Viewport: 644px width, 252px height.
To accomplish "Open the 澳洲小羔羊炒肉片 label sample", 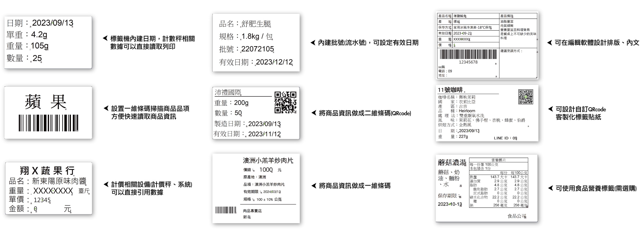I will (256, 188).
